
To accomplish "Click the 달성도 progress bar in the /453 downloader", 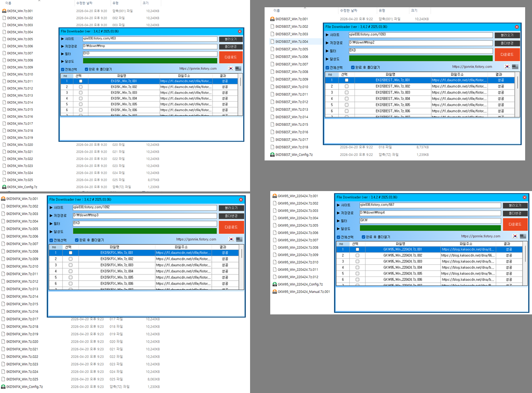I will pyautogui.click(x=150, y=61).
